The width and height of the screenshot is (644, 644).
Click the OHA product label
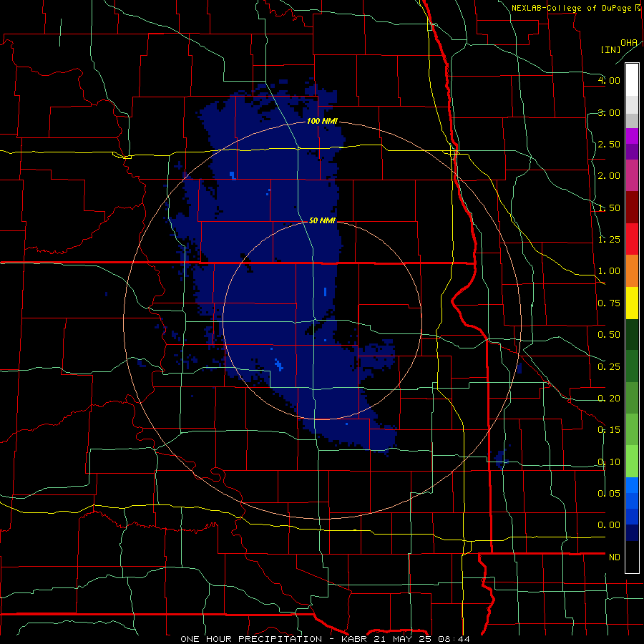point(628,43)
